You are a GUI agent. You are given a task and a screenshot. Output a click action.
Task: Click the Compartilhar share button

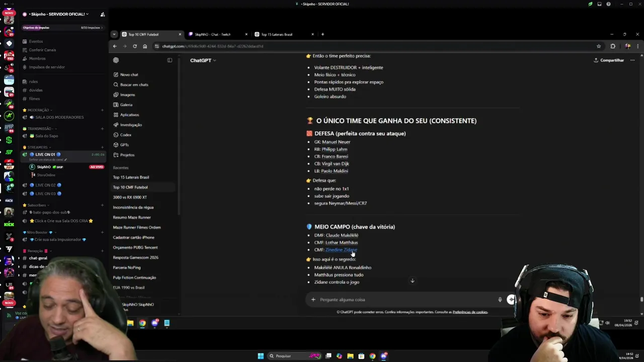[609, 60]
